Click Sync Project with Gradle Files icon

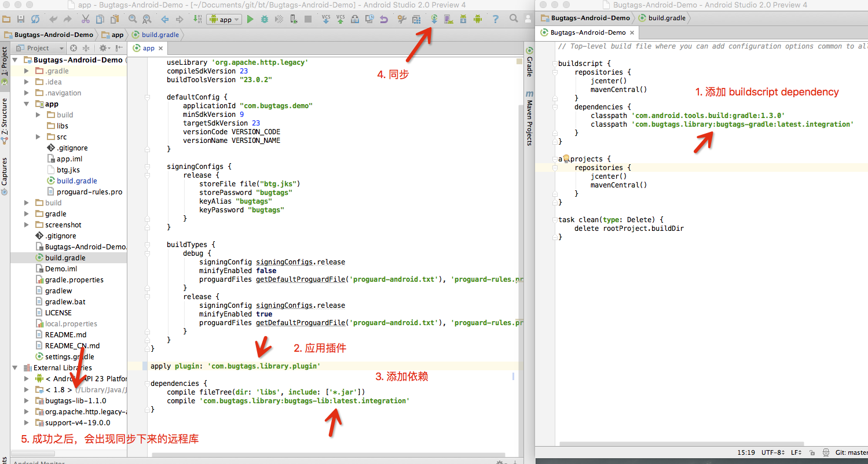click(x=434, y=19)
